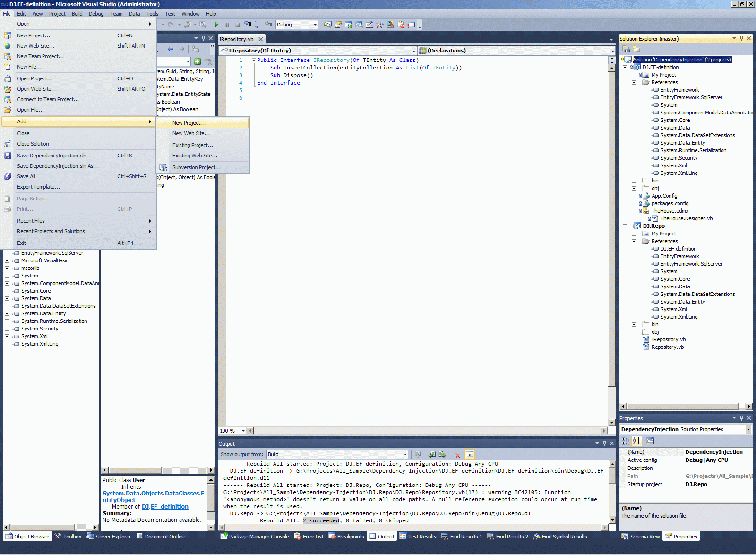Toggle Word Wrap in Output toolbar
The height and width of the screenshot is (555, 756).
click(470, 454)
